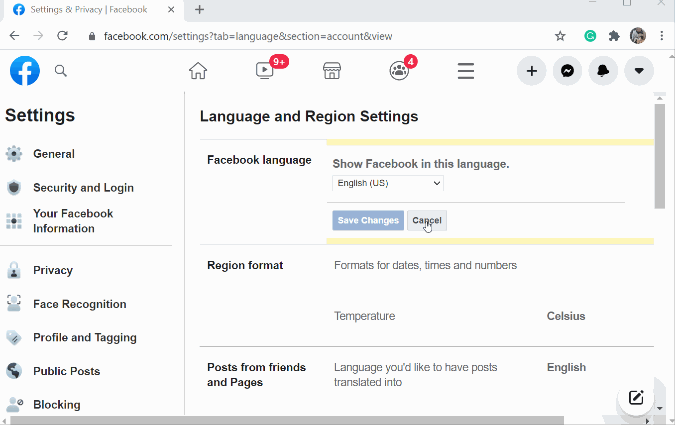This screenshot has width=675, height=425.
Task: Edit Posts from friends and Pages language
Action: (427, 375)
